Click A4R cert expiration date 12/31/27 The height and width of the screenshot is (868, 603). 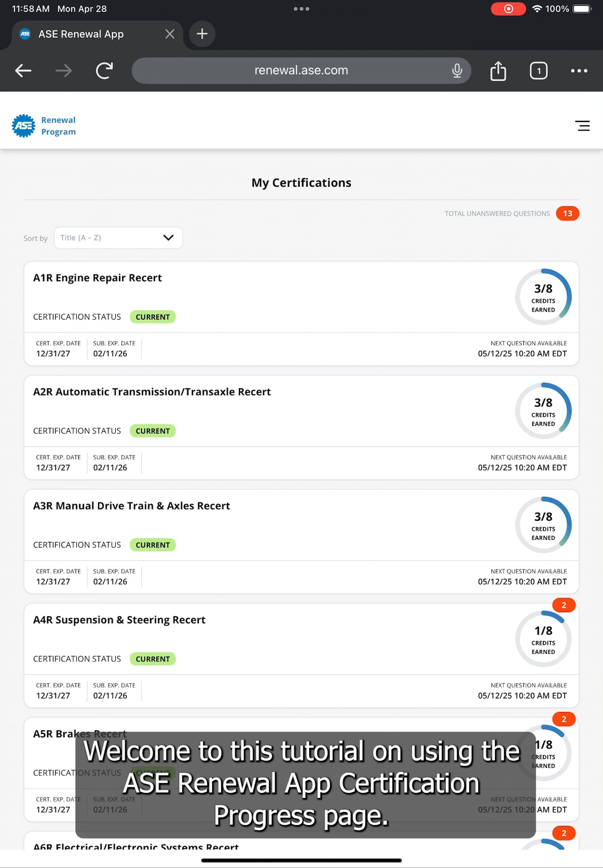click(x=53, y=696)
